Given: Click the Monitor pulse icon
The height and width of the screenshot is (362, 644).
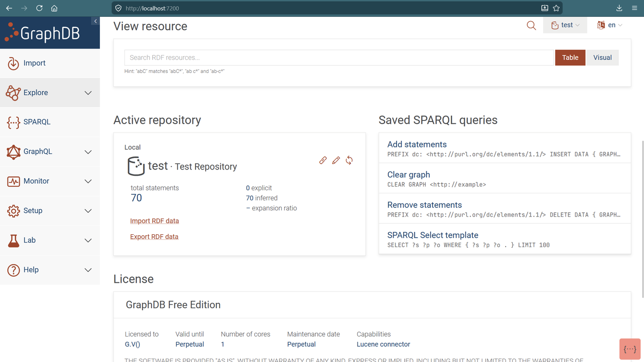Looking at the screenshot, I should pyautogui.click(x=13, y=181).
